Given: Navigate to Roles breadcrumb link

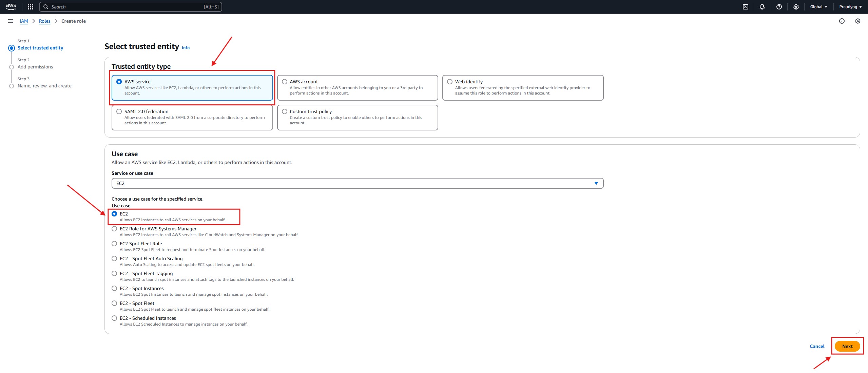Looking at the screenshot, I should 44,21.
